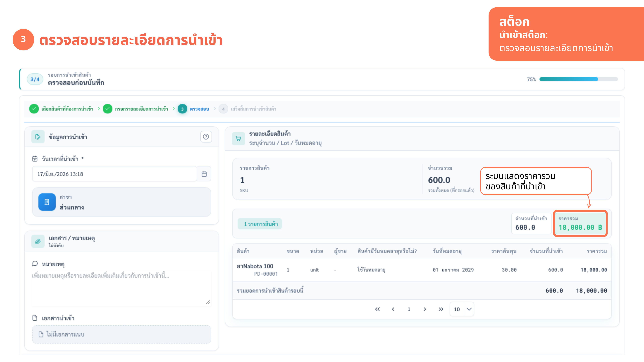This screenshot has height=362, width=644.
Task: Click the หมายเหตุ notes text area
Action: (x=121, y=288)
